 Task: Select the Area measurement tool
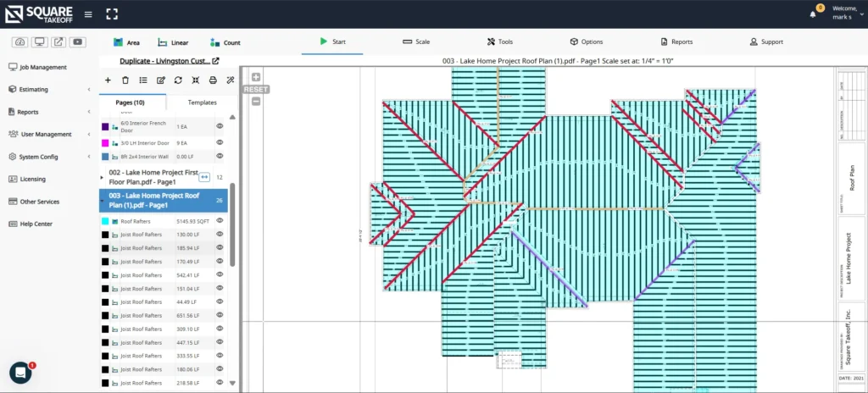(x=126, y=42)
